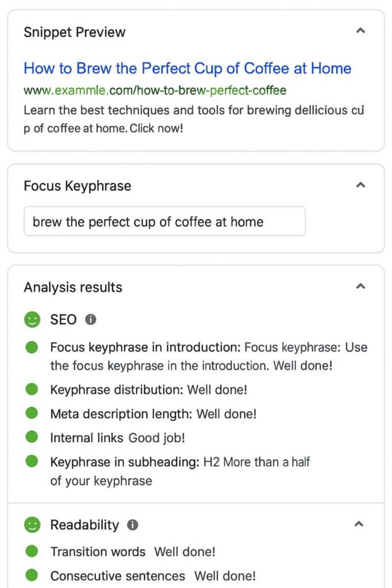The width and height of the screenshot is (392, 588).
Task: Click the green dot beside Consecutive sentences
Action: pyautogui.click(x=32, y=575)
